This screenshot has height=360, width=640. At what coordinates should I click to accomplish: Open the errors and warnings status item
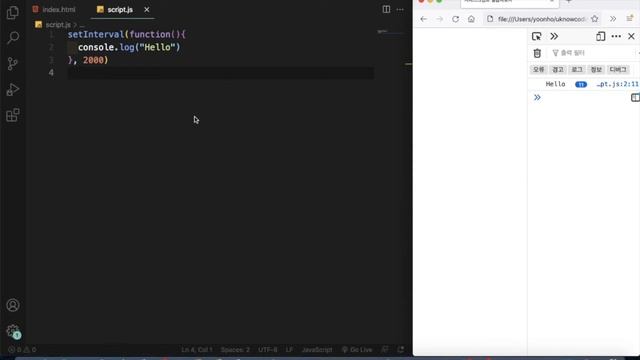22,350
